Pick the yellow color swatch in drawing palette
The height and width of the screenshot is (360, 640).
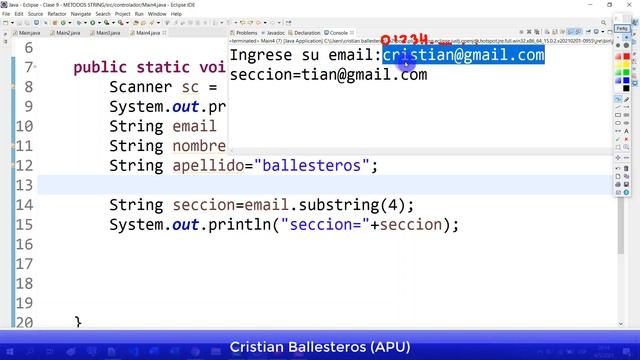[627, 64]
